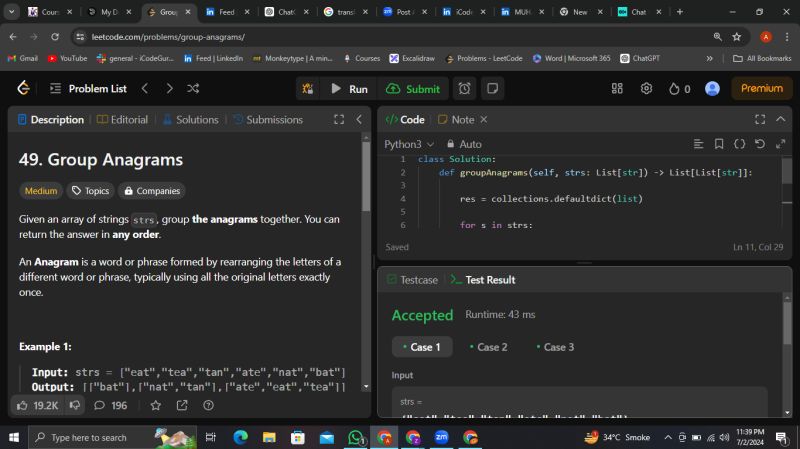The height and width of the screenshot is (449, 800).
Task: Open the 196 comments
Action: [111, 406]
